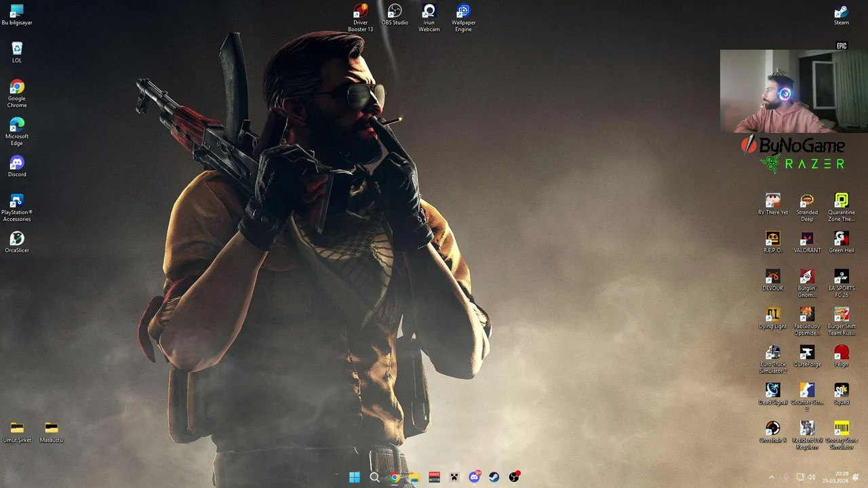
Task: Open Discord from the taskbar
Action: [475, 477]
